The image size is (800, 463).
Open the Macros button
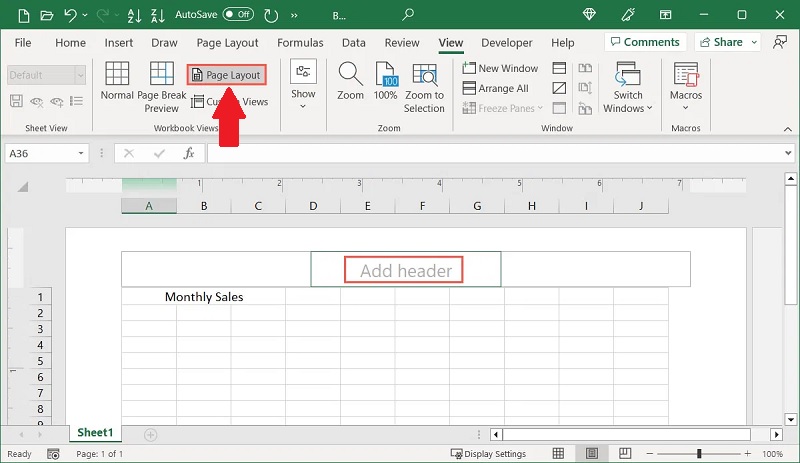[686, 87]
